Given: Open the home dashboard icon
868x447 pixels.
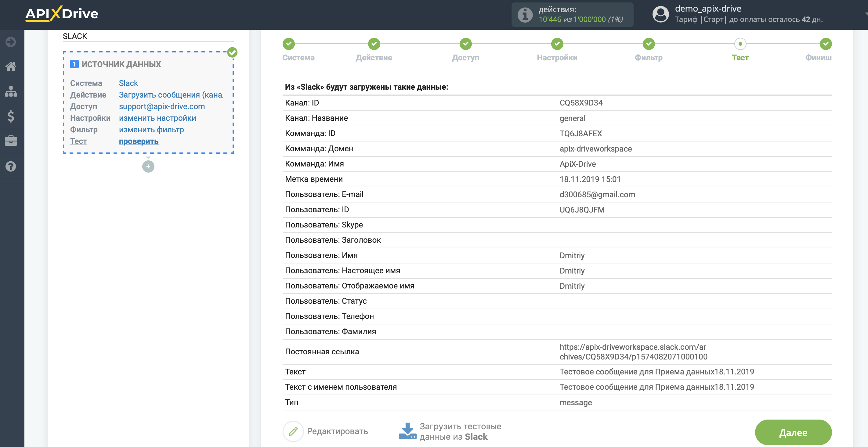Looking at the screenshot, I should point(11,66).
